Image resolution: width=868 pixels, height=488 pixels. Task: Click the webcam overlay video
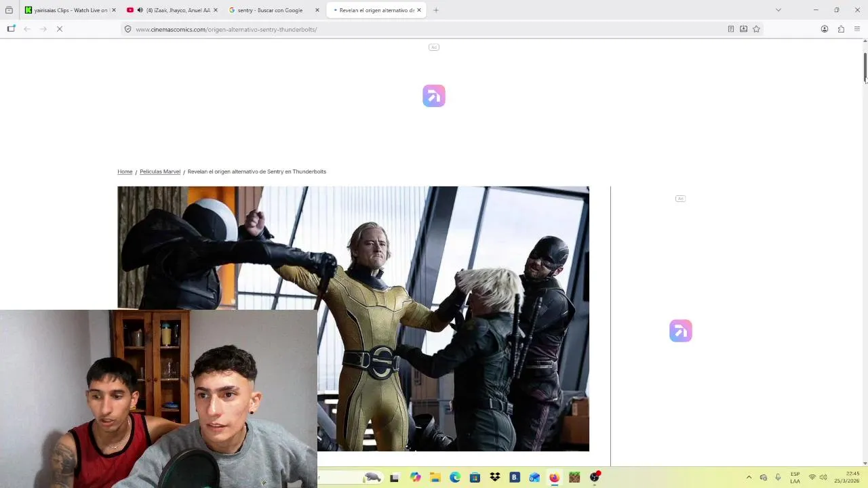coord(159,399)
